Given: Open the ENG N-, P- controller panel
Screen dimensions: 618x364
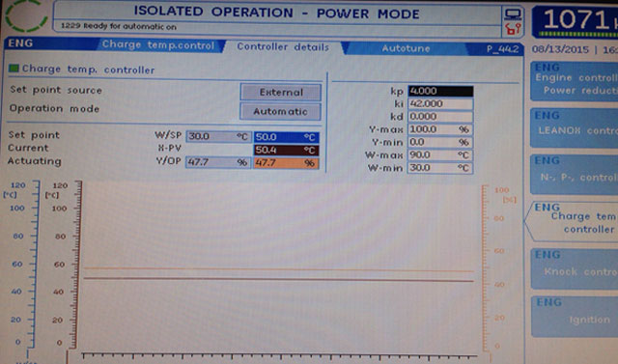Looking at the screenshot, I should click(x=575, y=175).
